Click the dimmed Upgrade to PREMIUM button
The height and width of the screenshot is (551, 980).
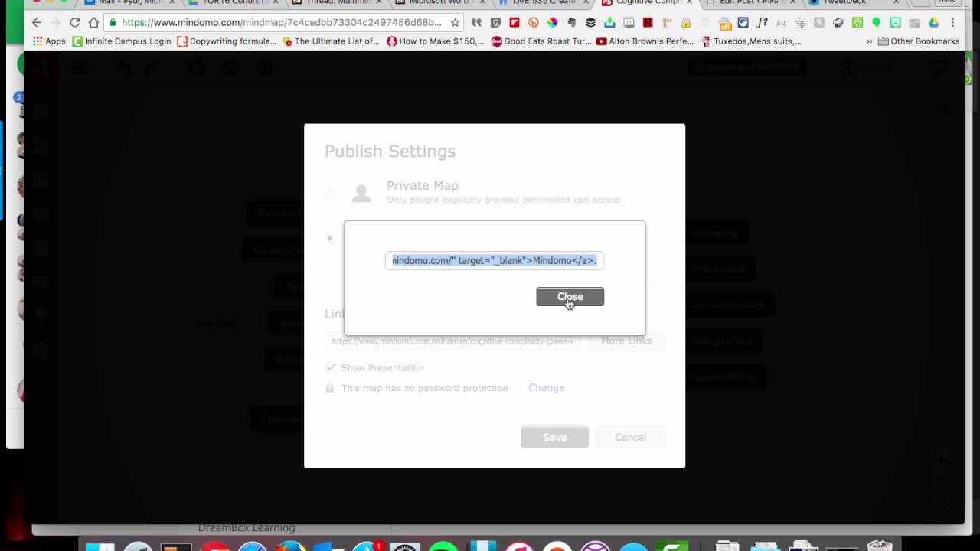(x=746, y=67)
